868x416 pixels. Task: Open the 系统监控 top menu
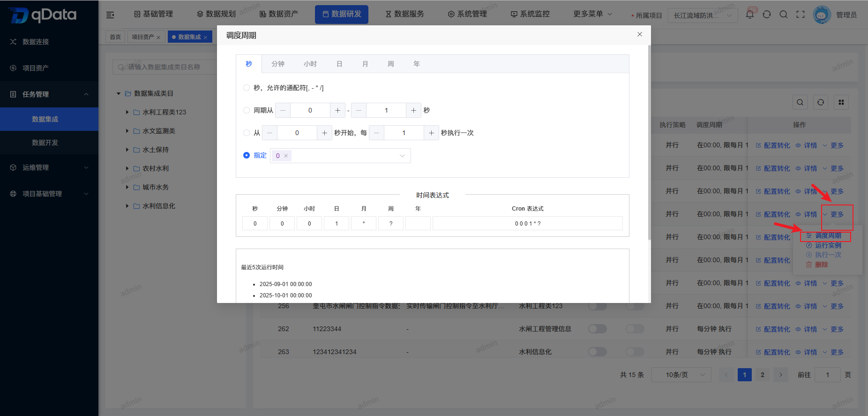click(x=530, y=14)
